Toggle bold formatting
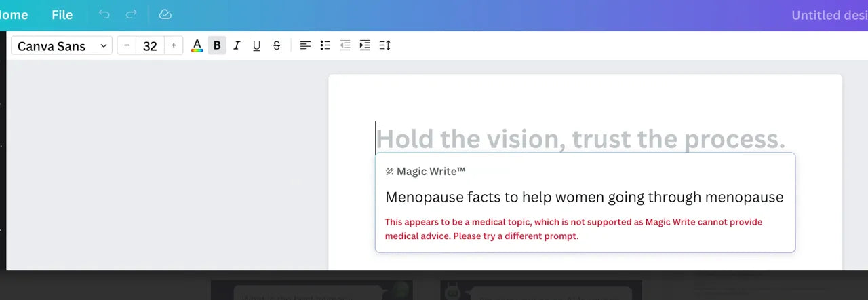Viewport: 868px width, 300px height. 217,45
